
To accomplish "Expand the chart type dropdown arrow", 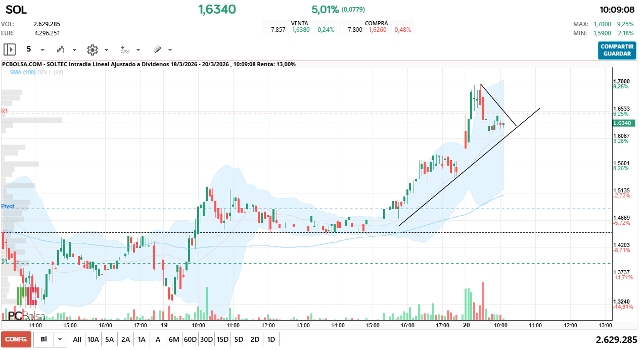I will coord(74,50).
